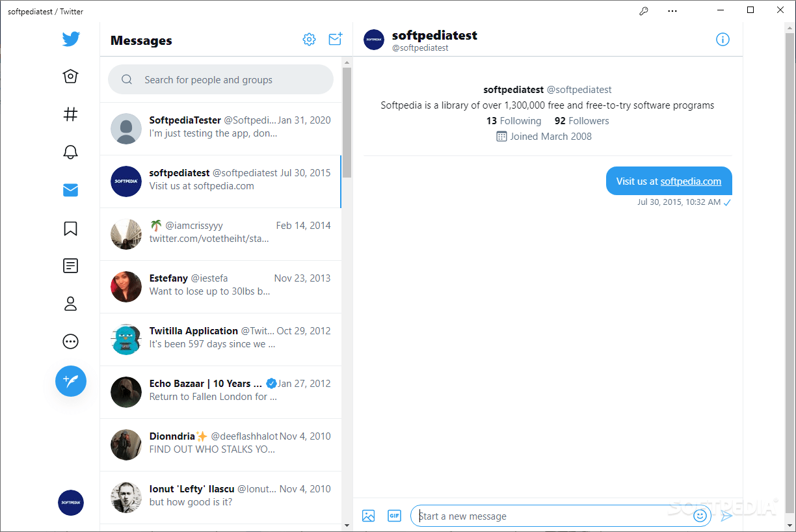Click the Search for people and groups field
796x532 pixels.
pos(220,79)
